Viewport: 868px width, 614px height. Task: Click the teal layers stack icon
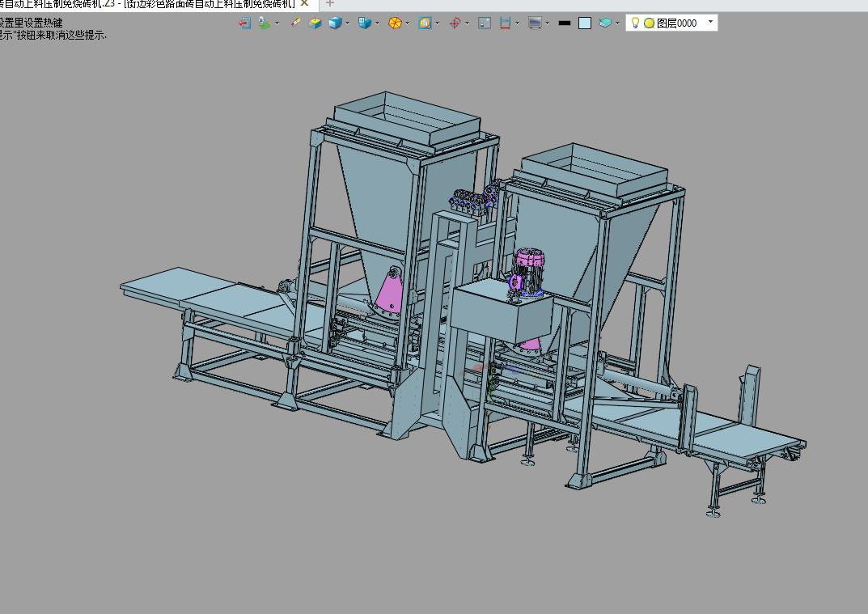tap(605, 23)
